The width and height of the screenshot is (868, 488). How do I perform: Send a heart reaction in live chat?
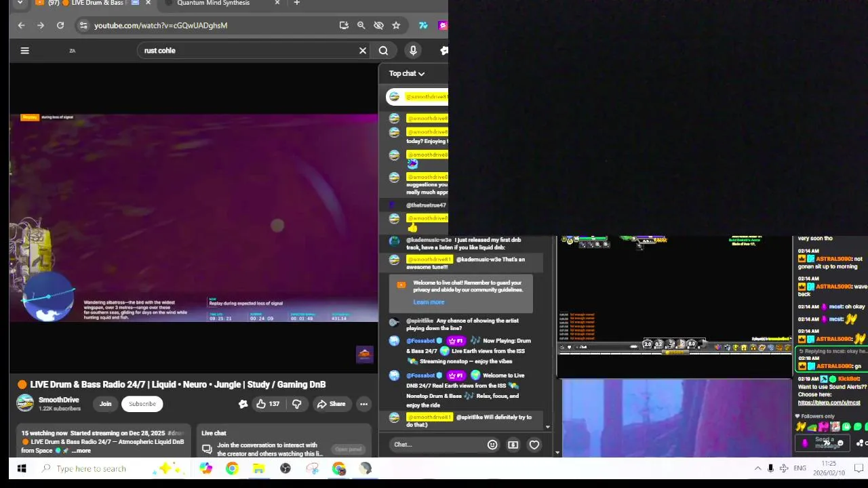[534, 445]
